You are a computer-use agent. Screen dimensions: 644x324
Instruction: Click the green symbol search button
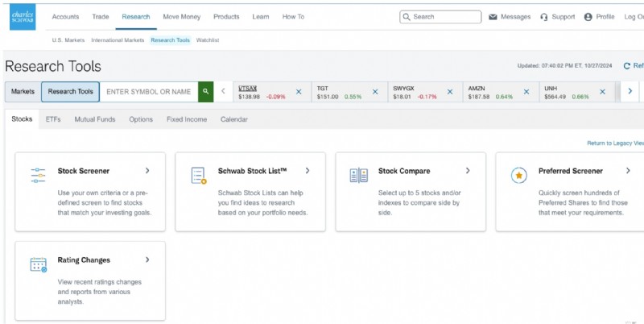(206, 92)
